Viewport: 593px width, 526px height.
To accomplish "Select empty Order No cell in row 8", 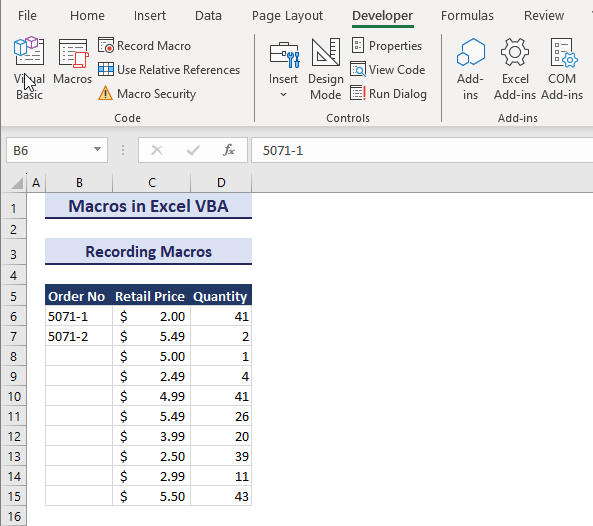I will 79,356.
